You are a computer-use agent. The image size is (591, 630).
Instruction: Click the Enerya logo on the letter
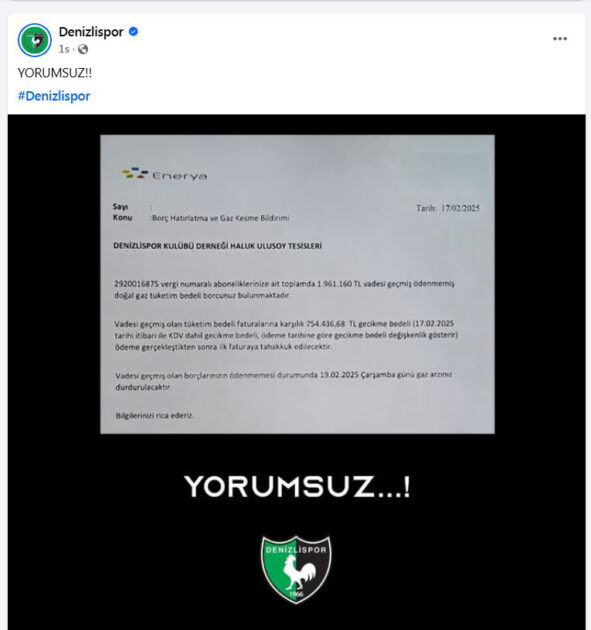click(164, 174)
